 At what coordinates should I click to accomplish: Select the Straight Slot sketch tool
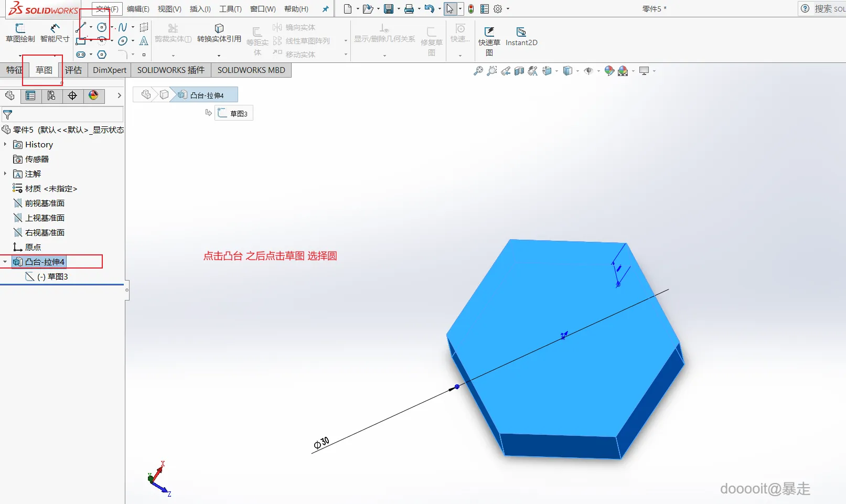click(x=81, y=55)
